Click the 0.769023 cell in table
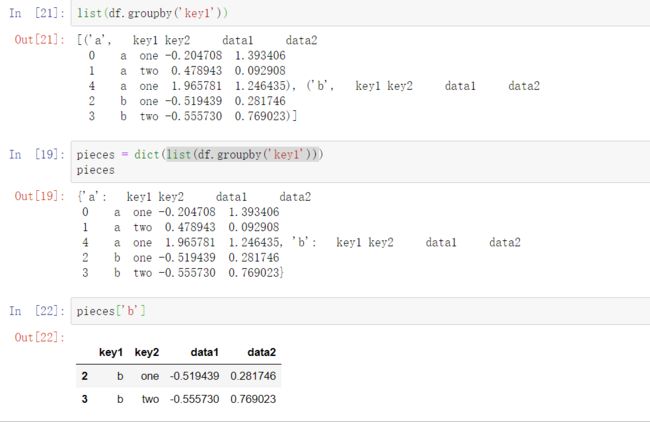This screenshot has height=422, width=650. [253, 399]
